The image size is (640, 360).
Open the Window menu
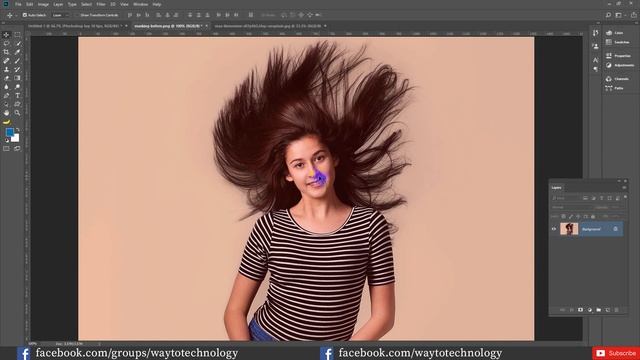point(140,4)
